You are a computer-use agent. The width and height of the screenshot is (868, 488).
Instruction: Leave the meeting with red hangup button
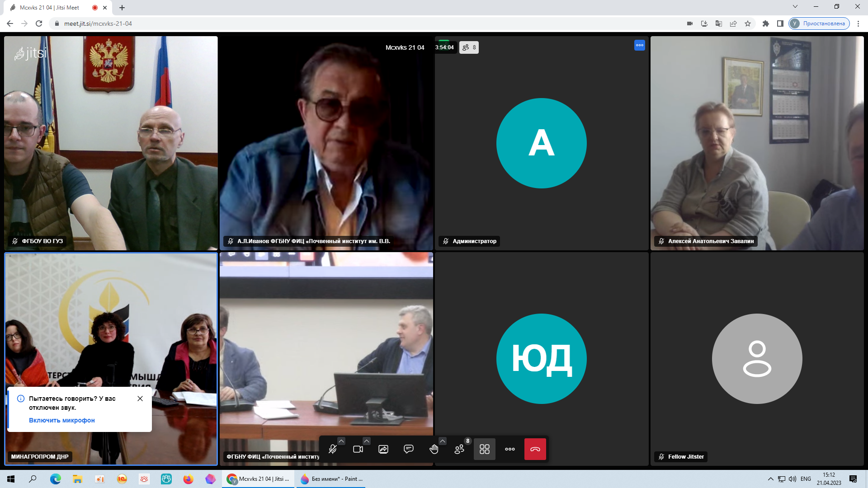535,449
